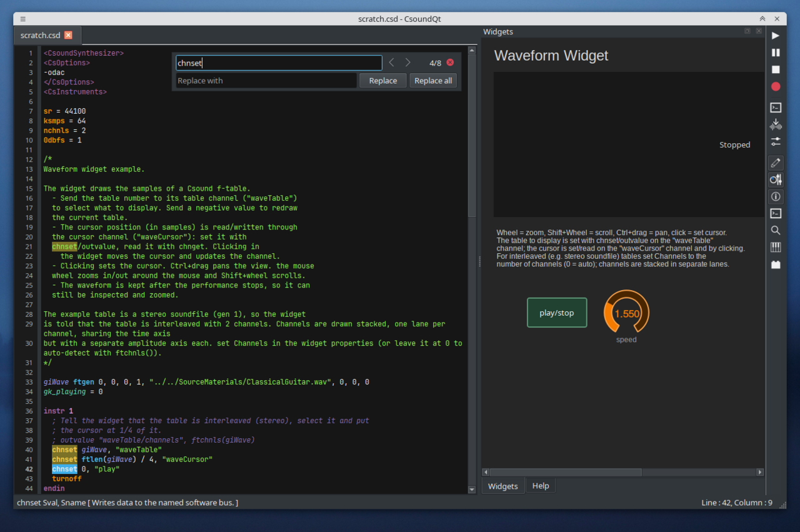The height and width of the screenshot is (532, 800).
Task: Open the hamburger window menu
Action: point(23,19)
